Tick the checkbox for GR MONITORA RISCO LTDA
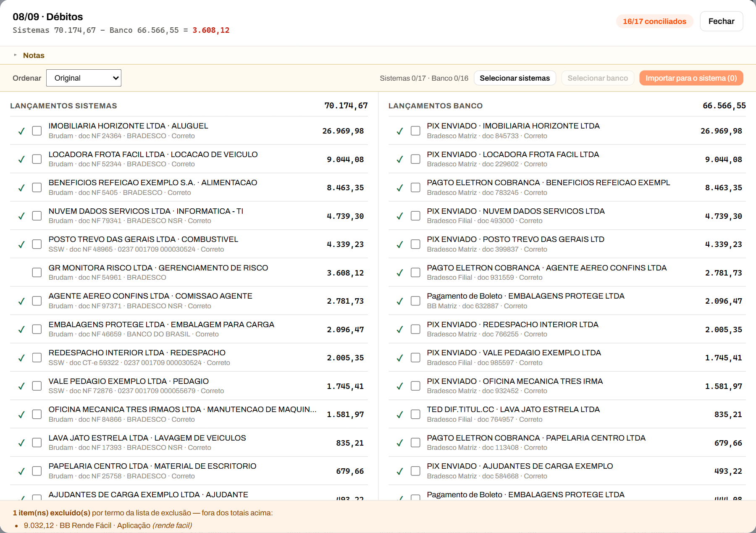756x533 pixels. coord(37,273)
